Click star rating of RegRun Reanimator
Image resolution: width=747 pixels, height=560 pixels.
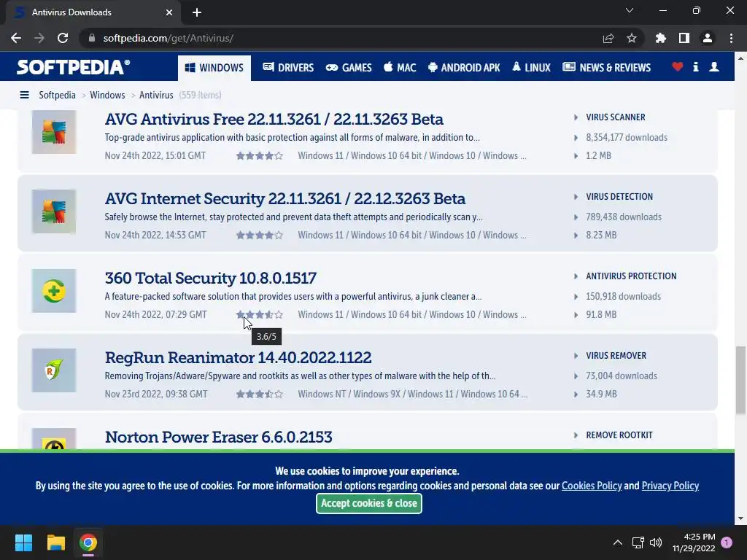click(260, 394)
